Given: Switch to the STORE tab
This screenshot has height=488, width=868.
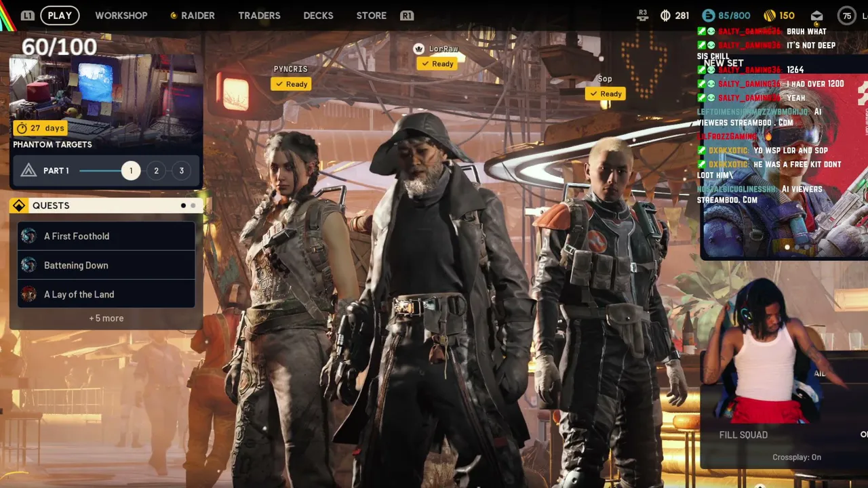Looking at the screenshot, I should pos(372,16).
